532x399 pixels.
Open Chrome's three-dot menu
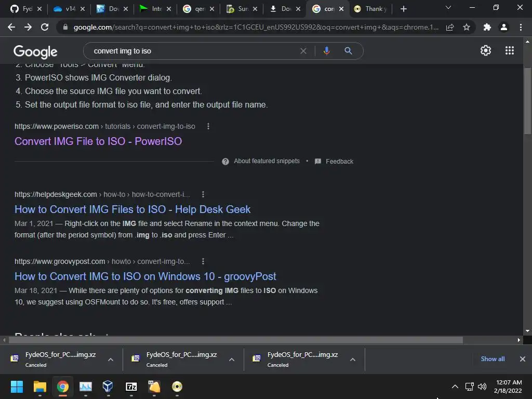(x=521, y=27)
